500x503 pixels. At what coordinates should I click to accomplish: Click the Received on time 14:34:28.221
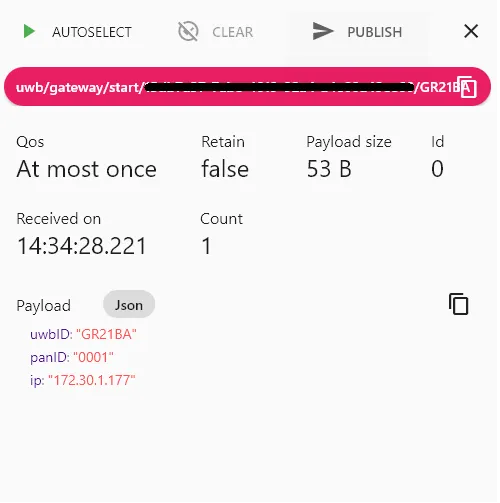pyautogui.click(x=82, y=246)
